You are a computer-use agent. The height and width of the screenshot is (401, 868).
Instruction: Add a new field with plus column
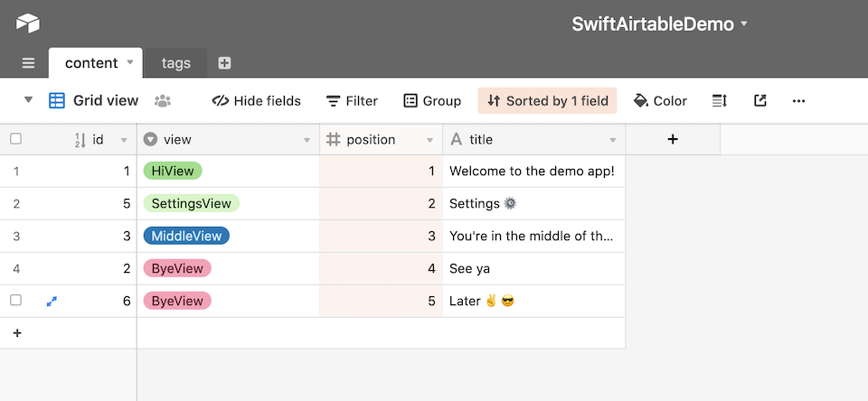tap(673, 139)
